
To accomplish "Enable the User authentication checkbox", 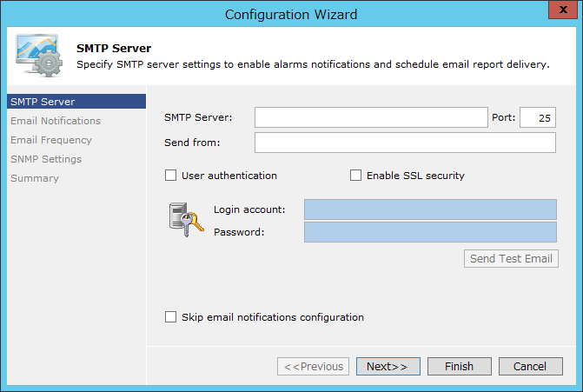I will 170,176.
